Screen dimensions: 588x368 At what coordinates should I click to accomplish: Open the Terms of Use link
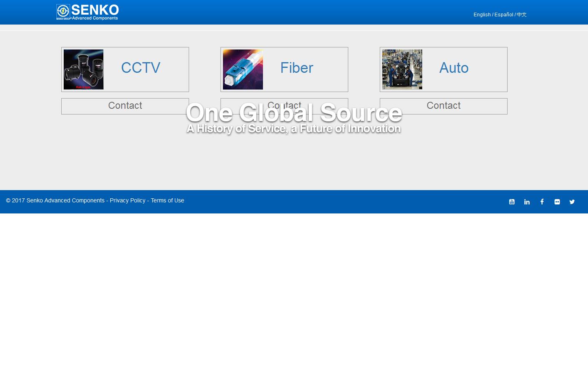167,200
